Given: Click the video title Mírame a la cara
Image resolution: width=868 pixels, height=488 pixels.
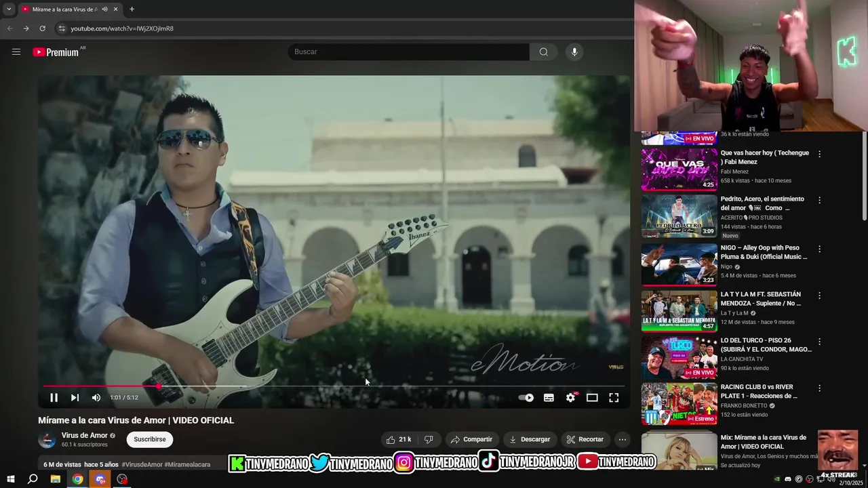Looking at the screenshot, I should coord(136,420).
